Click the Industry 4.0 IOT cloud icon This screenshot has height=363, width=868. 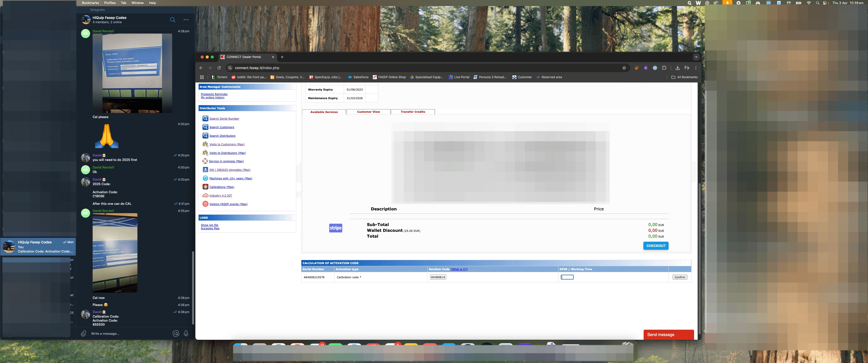point(205,195)
